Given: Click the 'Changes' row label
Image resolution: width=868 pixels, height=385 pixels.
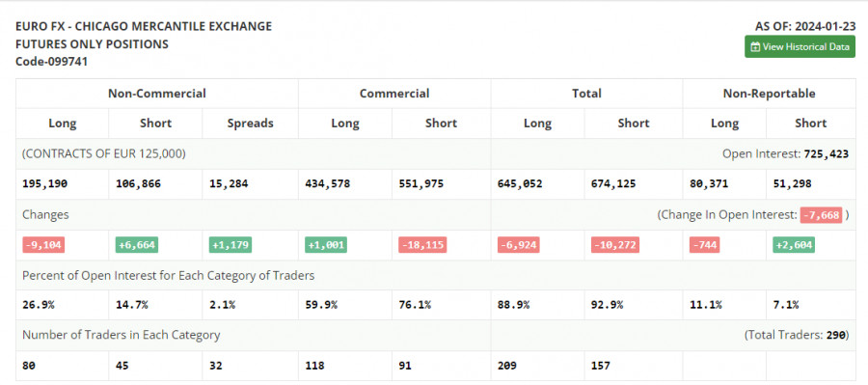Looking at the screenshot, I should tap(45, 214).
